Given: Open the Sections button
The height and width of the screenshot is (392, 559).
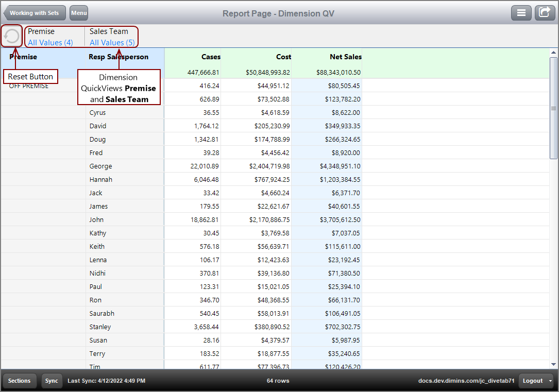Looking at the screenshot, I should pyautogui.click(x=20, y=381).
